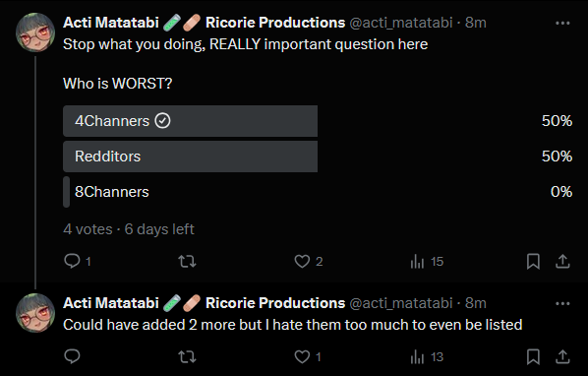Open more options on second tweet

click(562, 303)
